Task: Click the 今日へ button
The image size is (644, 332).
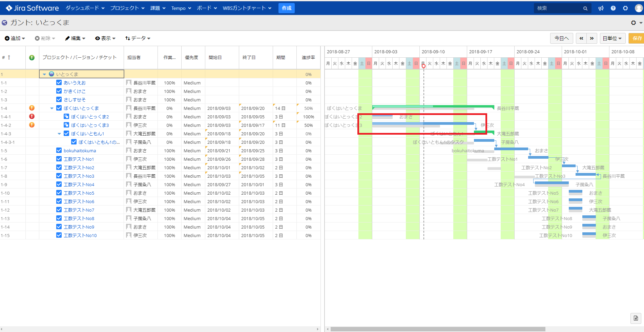Action: click(562, 38)
